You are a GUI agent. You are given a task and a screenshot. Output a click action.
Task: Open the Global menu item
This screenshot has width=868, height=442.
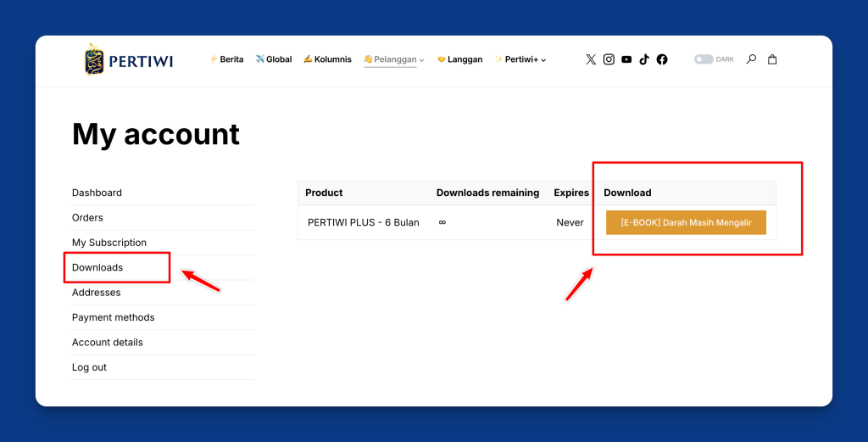pos(274,59)
